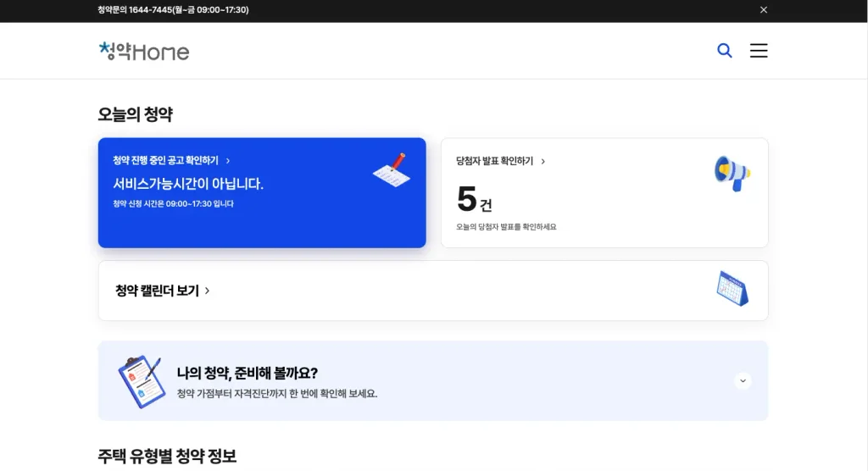Click 오늘의 청약 heading
The width and height of the screenshot is (868, 471).
pos(135,114)
